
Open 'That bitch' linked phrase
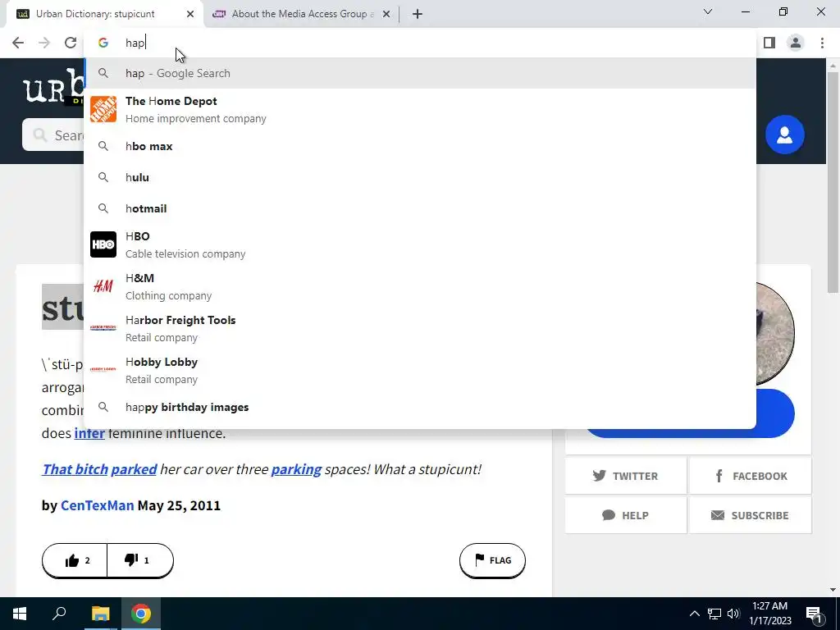click(75, 469)
